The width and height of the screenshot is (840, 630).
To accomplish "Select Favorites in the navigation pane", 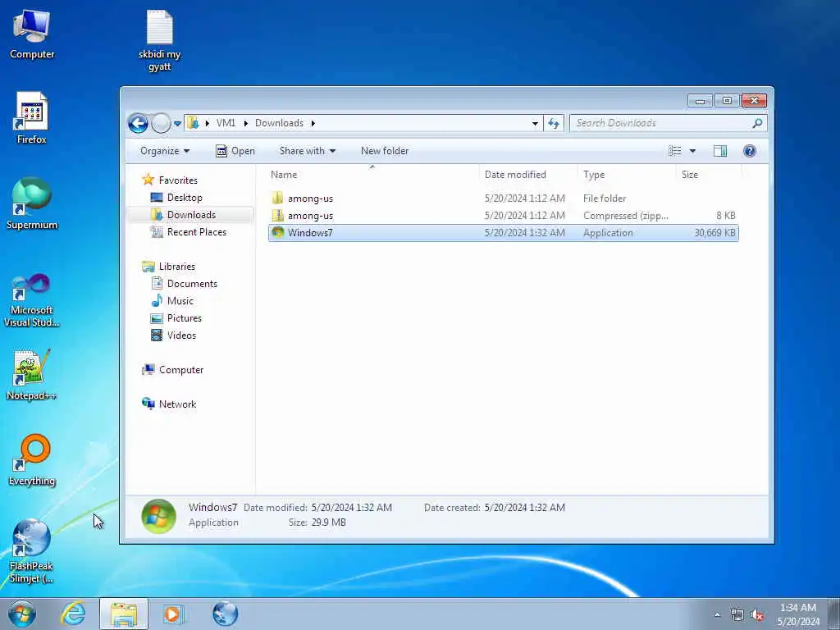I will tap(170, 180).
